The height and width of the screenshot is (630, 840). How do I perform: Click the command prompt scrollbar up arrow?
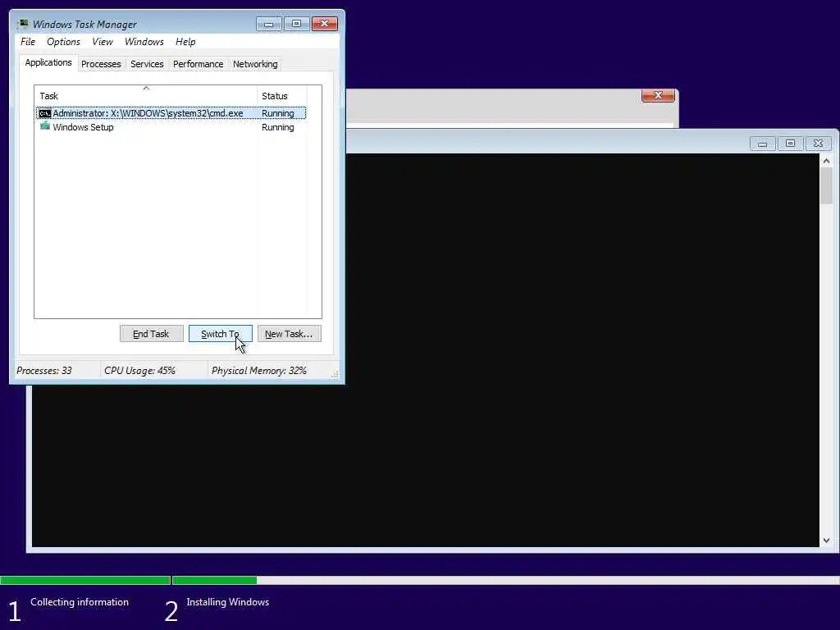826,161
